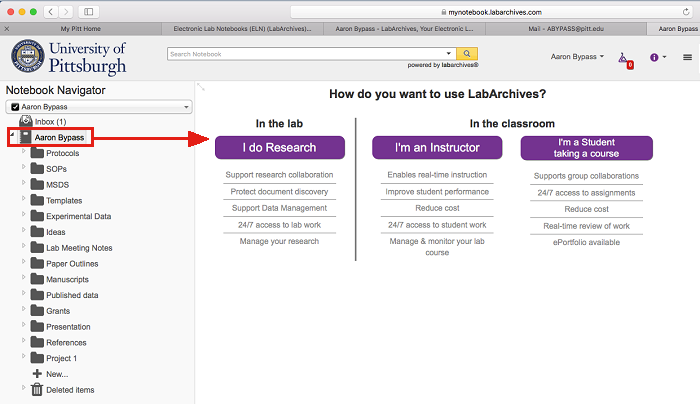Image resolution: width=700 pixels, height=404 pixels.
Task: Click the Deleted Items trash icon
Action: (37, 389)
